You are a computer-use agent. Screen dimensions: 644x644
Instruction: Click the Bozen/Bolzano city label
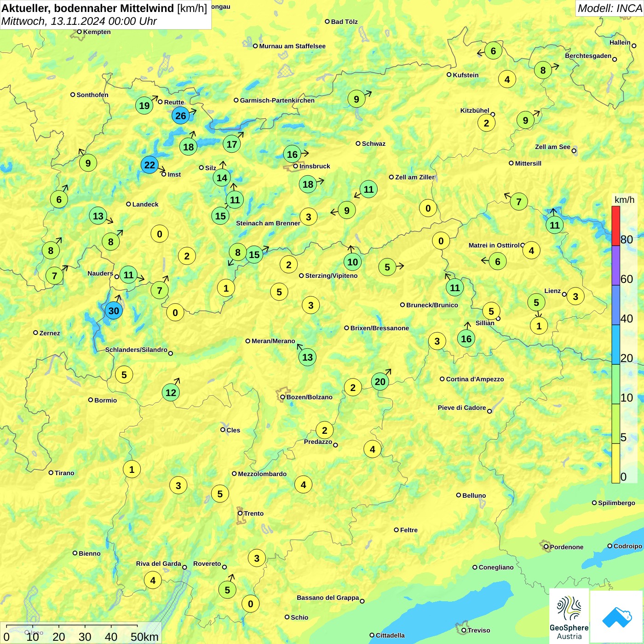coord(309,397)
